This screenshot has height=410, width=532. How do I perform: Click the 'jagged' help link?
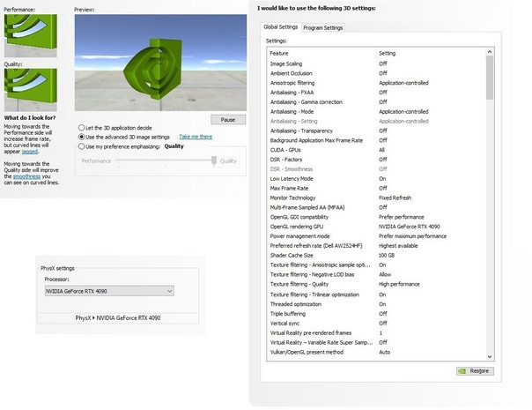click(30, 152)
